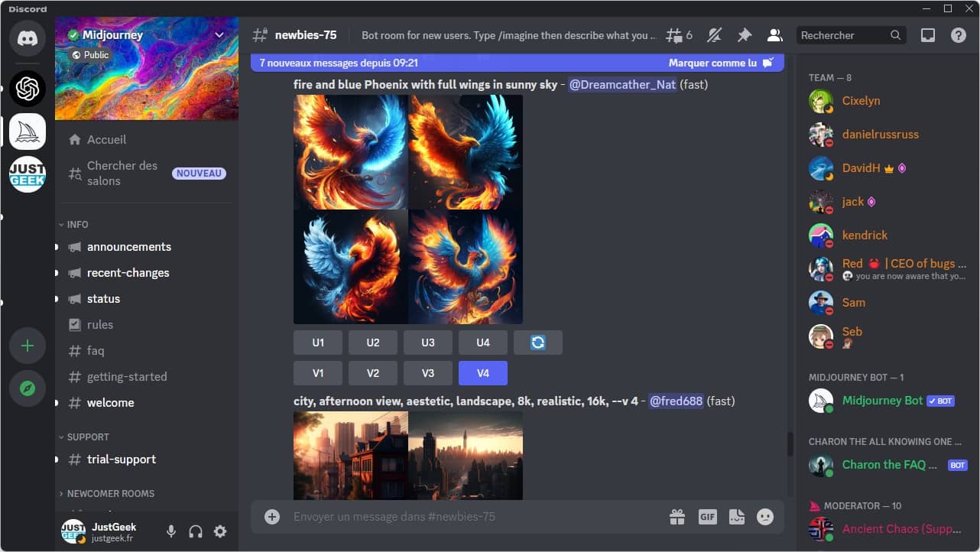The image size is (980, 552).
Task: Click the @Dreamcather_Nat mention
Action: pos(622,85)
